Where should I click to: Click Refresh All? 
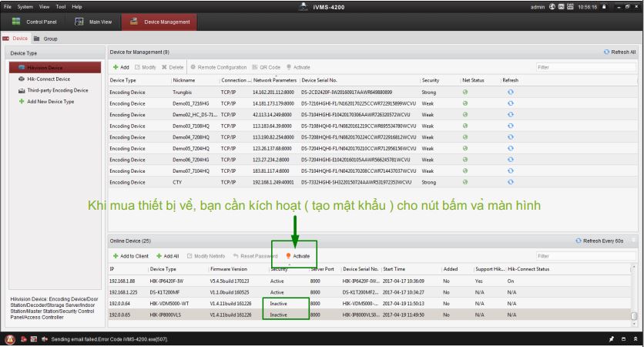(x=620, y=52)
